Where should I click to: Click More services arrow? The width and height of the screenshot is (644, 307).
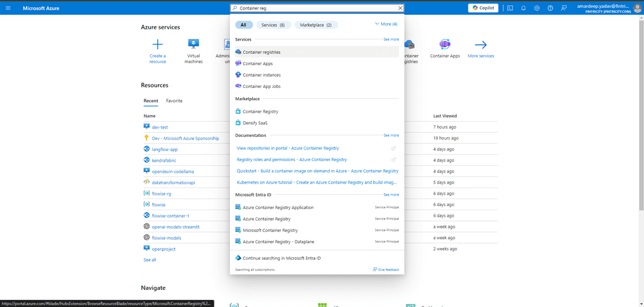480,45
